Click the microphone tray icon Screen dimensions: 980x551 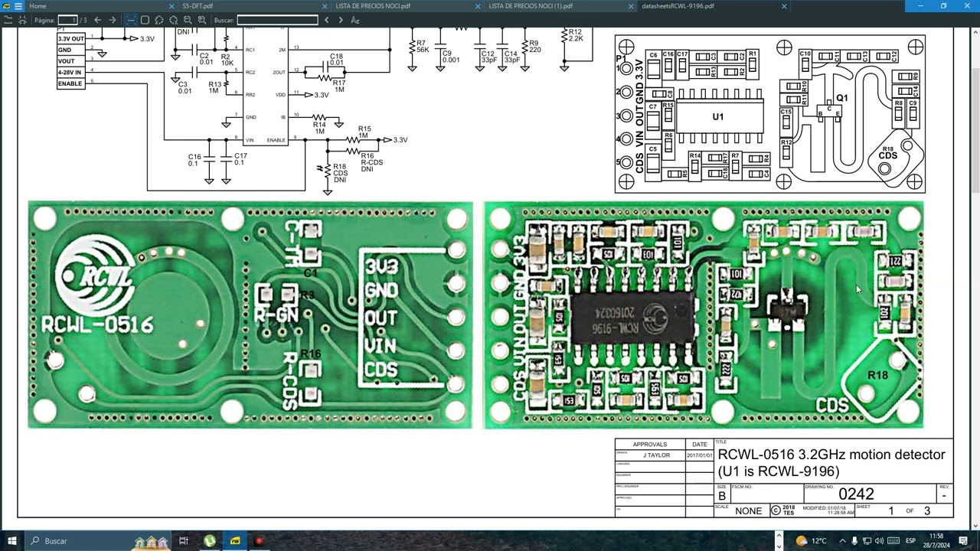pyautogui.click(x=854, y=541)
